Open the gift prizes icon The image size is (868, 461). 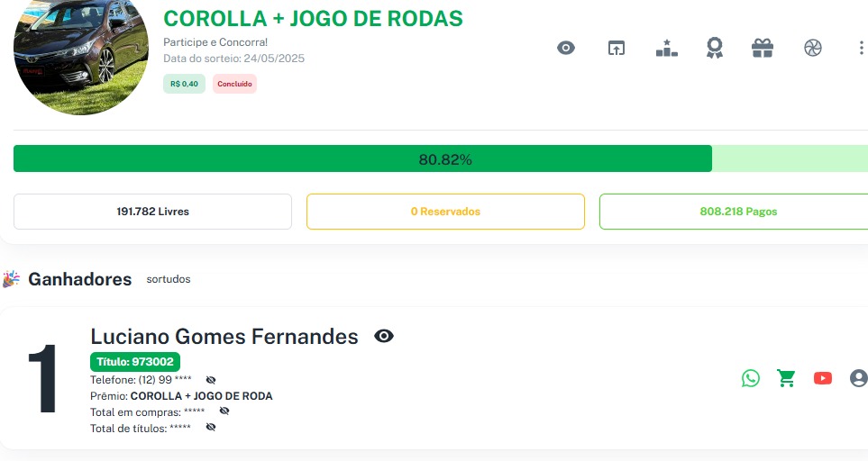[763, 49]
